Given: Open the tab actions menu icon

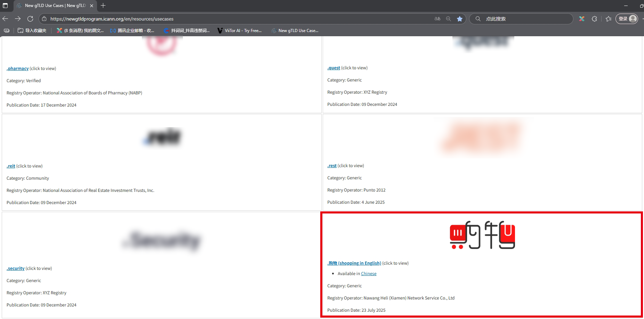Looking at the screenshot, I should pyautogui.click(x=5, y=6).
